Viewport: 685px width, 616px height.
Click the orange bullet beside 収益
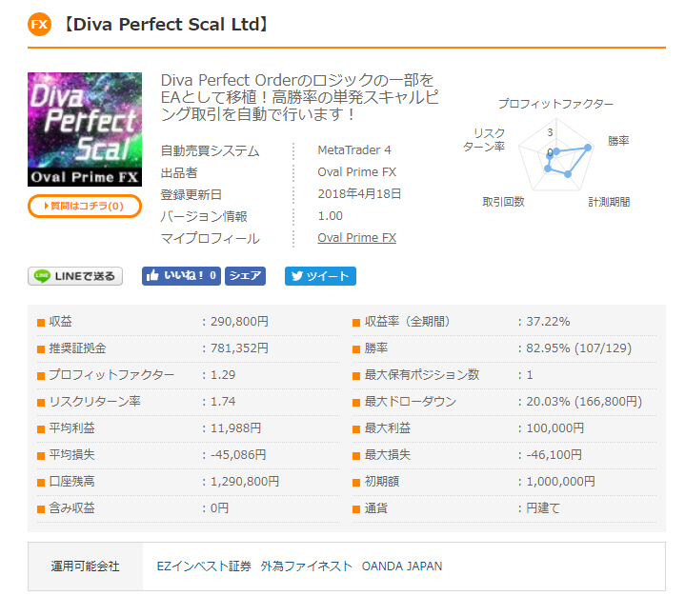point(41,323)
